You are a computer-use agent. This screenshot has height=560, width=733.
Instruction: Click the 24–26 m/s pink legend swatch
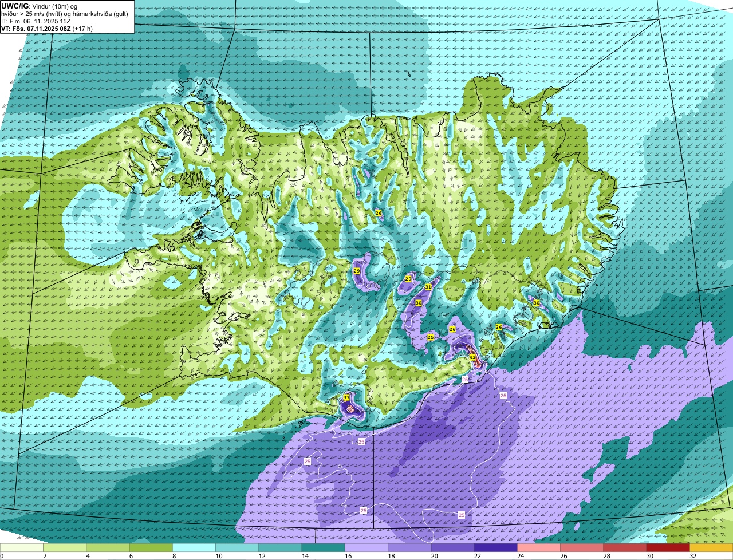pyautogui.click(x=539, y=548)
